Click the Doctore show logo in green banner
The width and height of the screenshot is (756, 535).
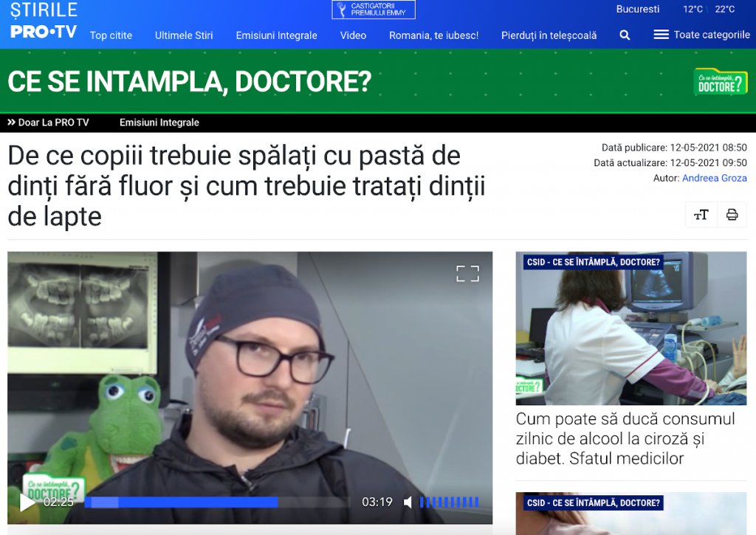721,81
